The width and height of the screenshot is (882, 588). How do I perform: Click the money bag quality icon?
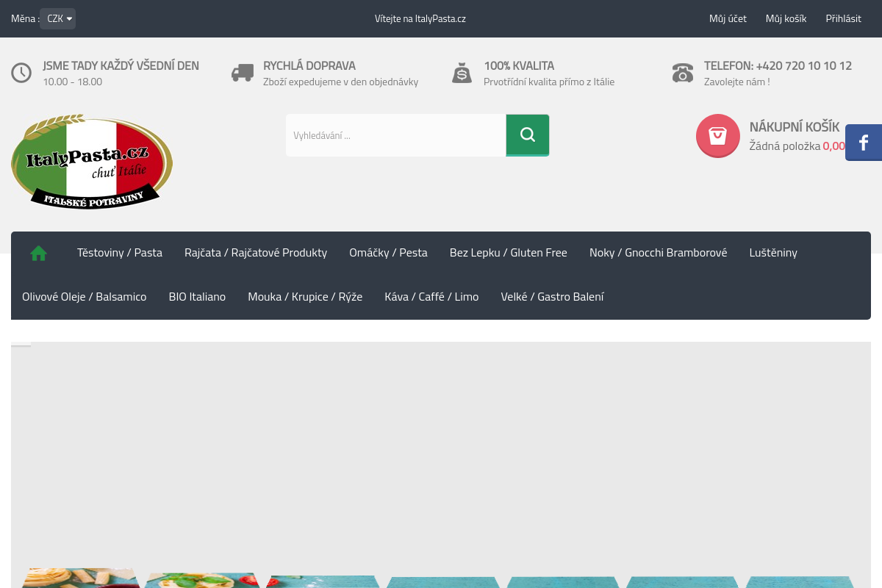(x=462, y=73)
